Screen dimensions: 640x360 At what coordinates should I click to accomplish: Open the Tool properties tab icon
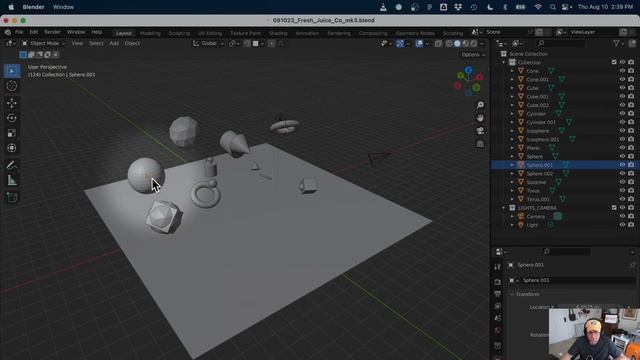coord(498,267)
